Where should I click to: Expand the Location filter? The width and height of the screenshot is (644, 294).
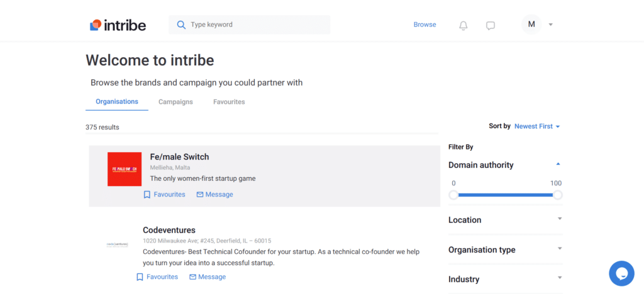pyautogui.click(x=559, y=219)
